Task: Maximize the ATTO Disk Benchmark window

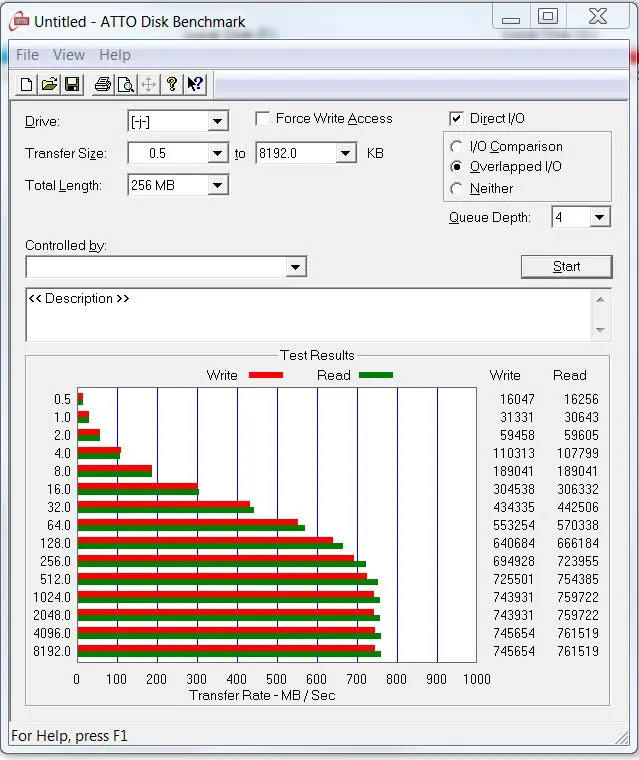Action: tap(548, 16)
